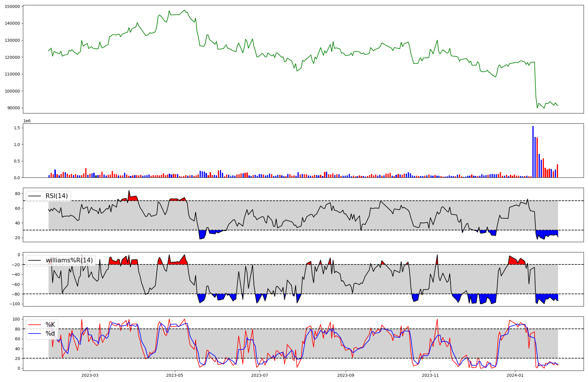The height and width of the screenshot is (382, 588).
Task: Click the %d legend text
Action: 50,334
